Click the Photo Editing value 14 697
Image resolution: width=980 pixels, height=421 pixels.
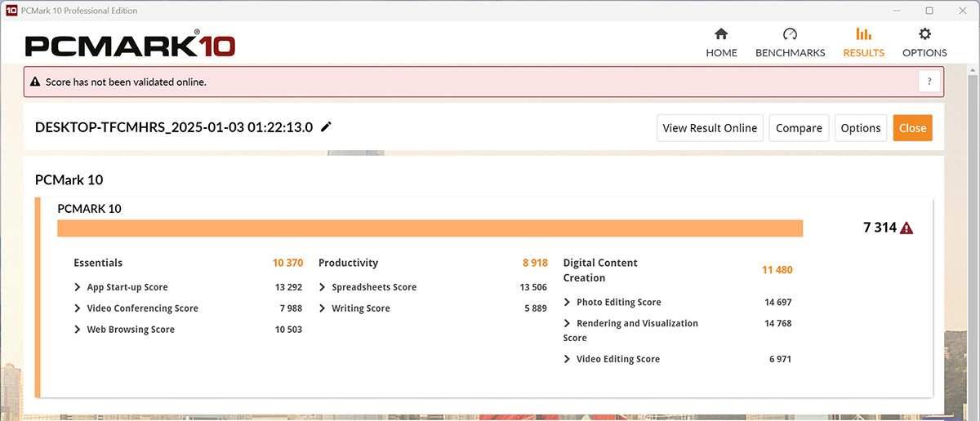coord(777,302)
